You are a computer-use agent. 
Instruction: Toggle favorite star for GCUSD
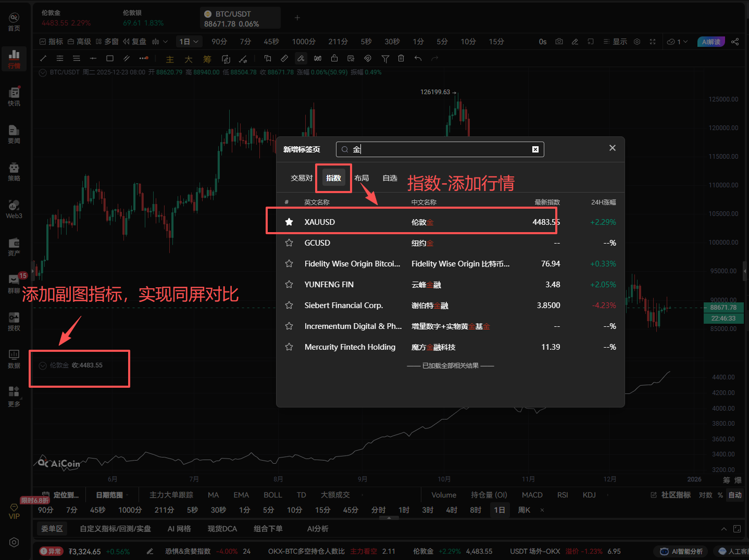tap(289, 243)
